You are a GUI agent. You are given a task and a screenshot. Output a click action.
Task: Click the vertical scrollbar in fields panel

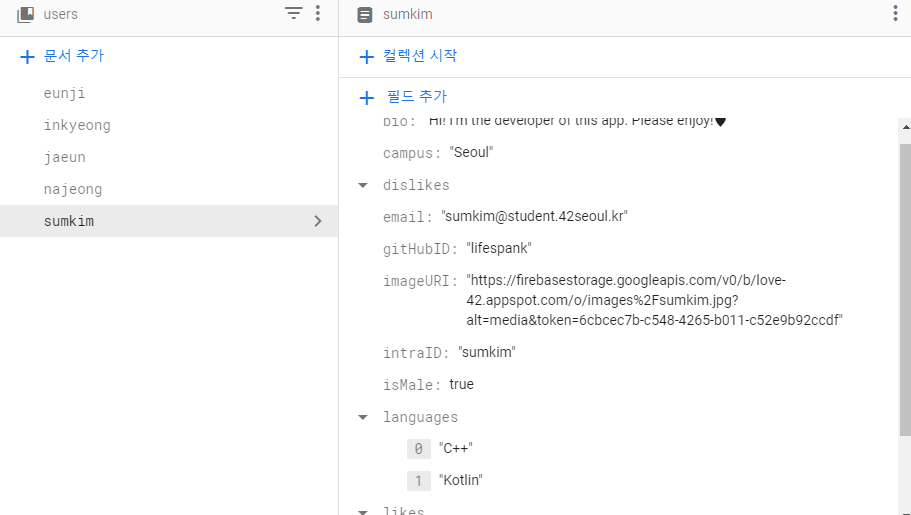[x=904, y=290]
